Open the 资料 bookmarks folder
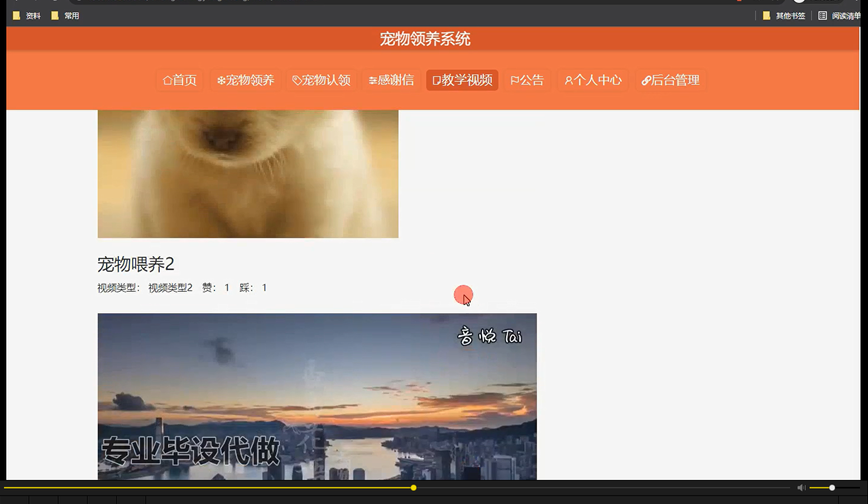Screen dimensions: 868x504 tap(25, 15)
